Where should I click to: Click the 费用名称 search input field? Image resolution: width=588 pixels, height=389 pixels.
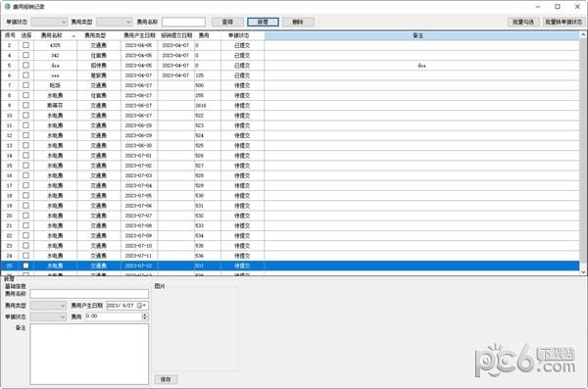click(184, 23)
